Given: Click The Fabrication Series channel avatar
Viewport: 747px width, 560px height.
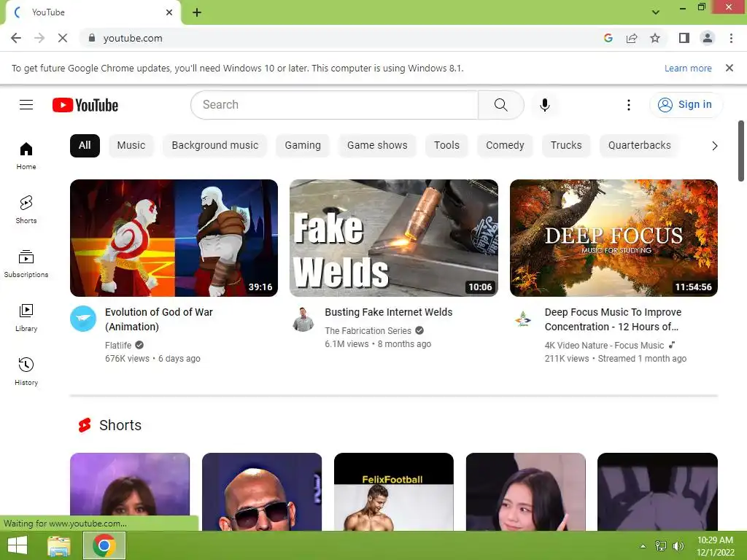Looking at the screenshot, I should [x=303, y=319].
